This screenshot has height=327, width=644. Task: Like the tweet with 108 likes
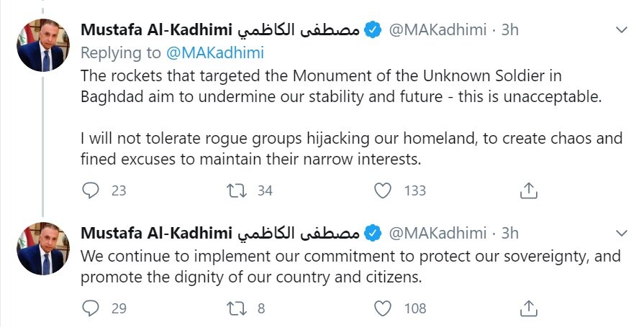click(x=384, y=308)
